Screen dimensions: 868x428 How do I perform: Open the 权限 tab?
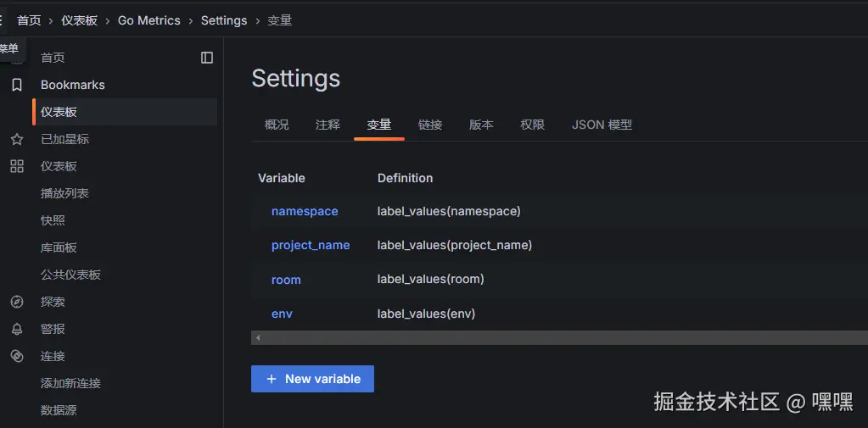pos(532,125)
